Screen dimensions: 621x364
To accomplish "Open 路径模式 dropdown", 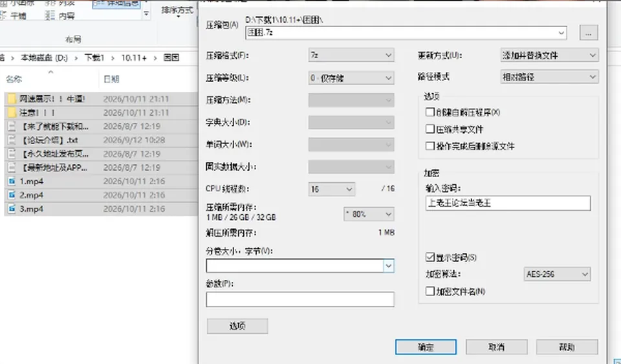I will pyautogui.click(x=549, y=77).
